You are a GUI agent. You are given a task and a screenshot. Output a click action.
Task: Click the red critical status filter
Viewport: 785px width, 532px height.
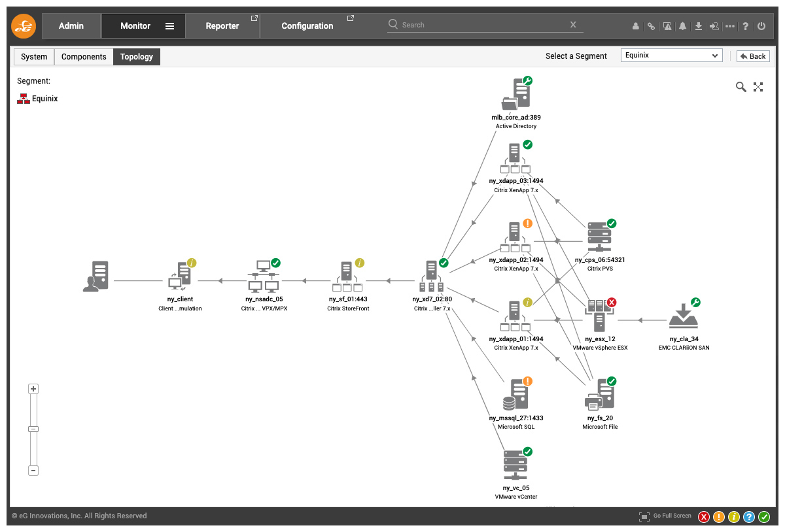[x=704, y=517]
